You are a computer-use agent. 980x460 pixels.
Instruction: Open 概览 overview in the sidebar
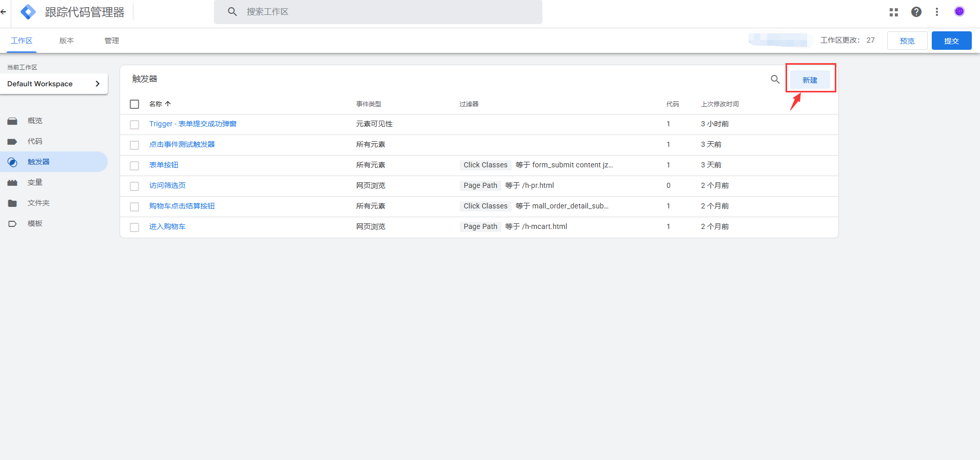click(x=35, y=121)
